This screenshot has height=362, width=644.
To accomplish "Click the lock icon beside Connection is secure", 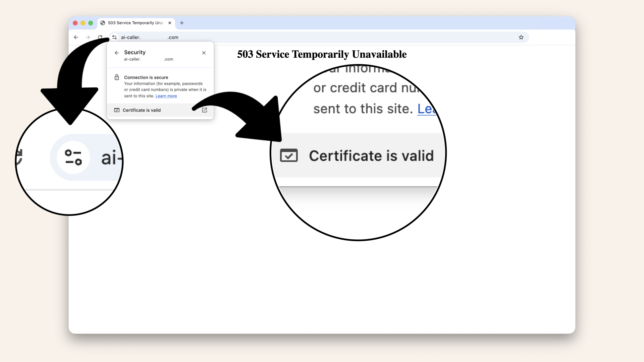I will click(117, 77).
